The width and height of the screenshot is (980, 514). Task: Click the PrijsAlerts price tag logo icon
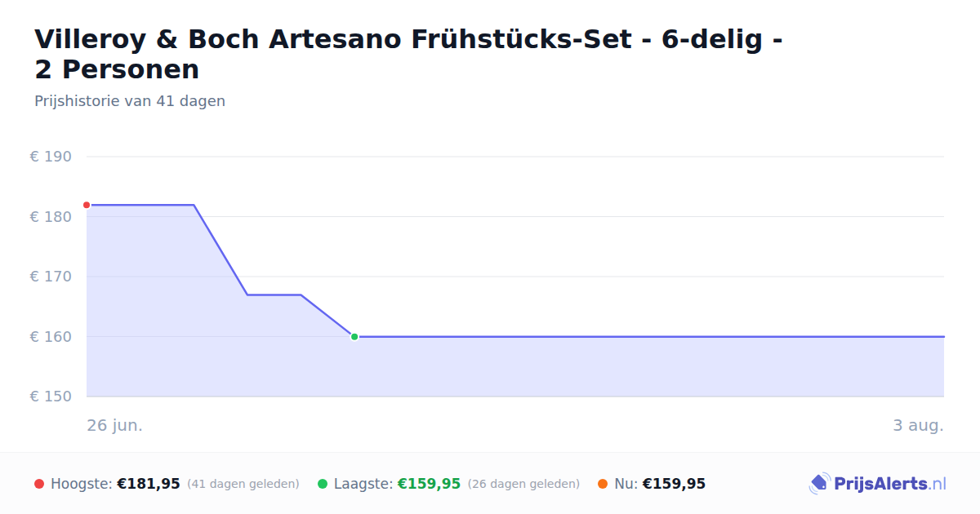(x=819, y=484)
